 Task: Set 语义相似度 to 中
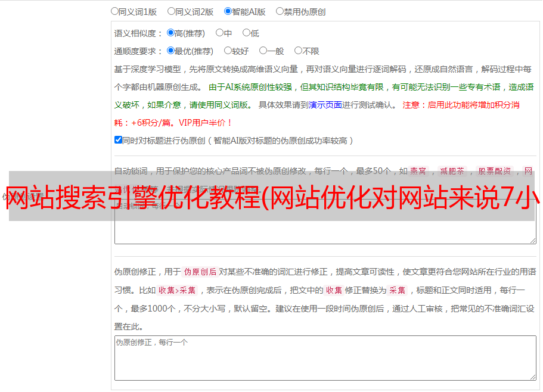pyautogui.click(x=219, y=33)
